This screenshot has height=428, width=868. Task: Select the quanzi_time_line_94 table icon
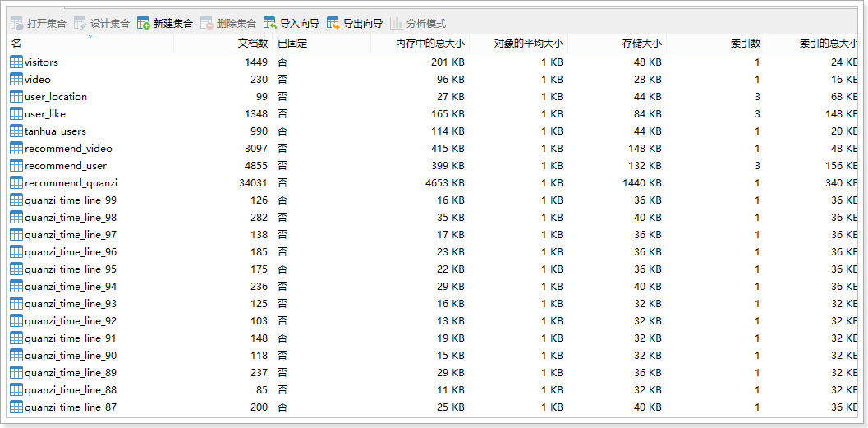click(x=16, y=286)
